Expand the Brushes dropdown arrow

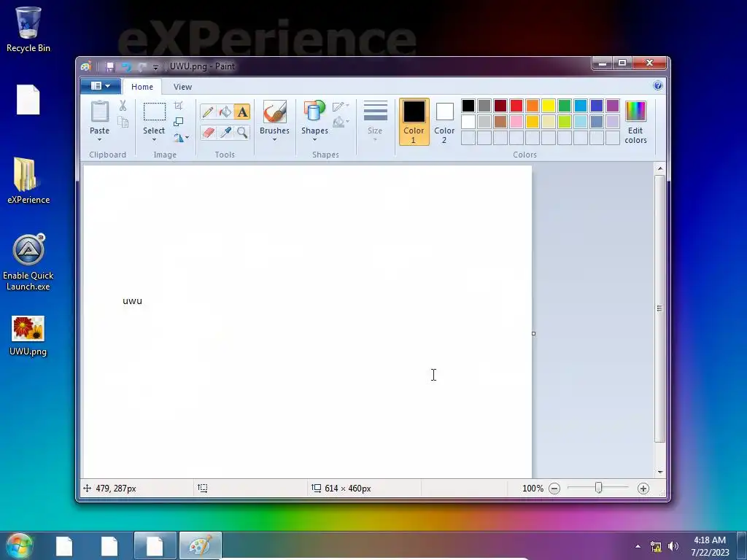[274, 139]
